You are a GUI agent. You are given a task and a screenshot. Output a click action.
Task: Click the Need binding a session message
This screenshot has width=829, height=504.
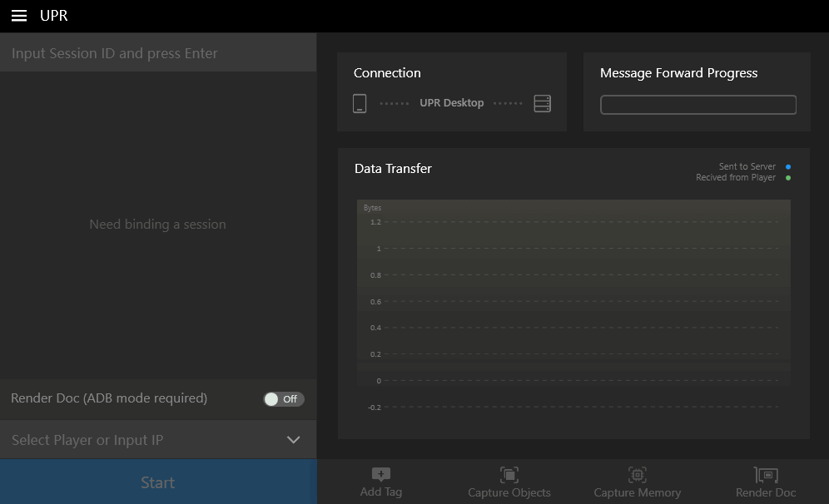pyautogui.click(x=157, y=225)
